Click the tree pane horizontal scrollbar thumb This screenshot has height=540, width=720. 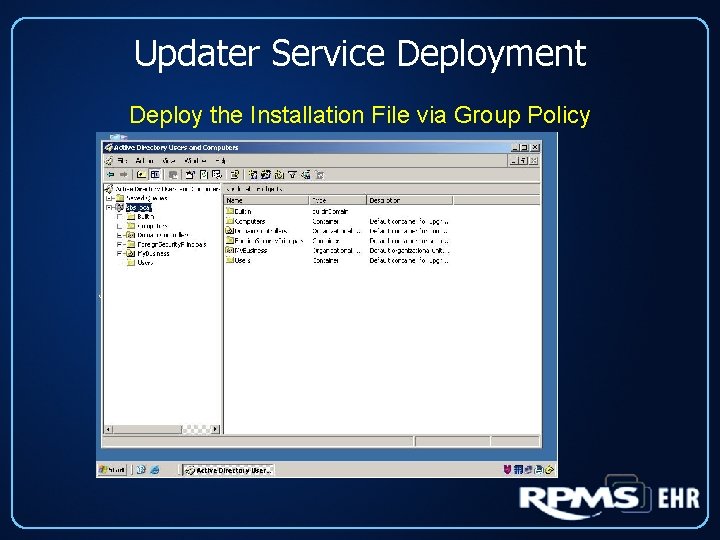tap(147, 429)
